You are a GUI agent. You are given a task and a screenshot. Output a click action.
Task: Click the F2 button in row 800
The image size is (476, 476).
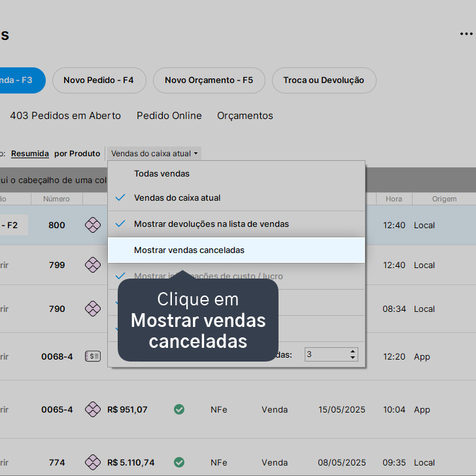coord(12,225)
